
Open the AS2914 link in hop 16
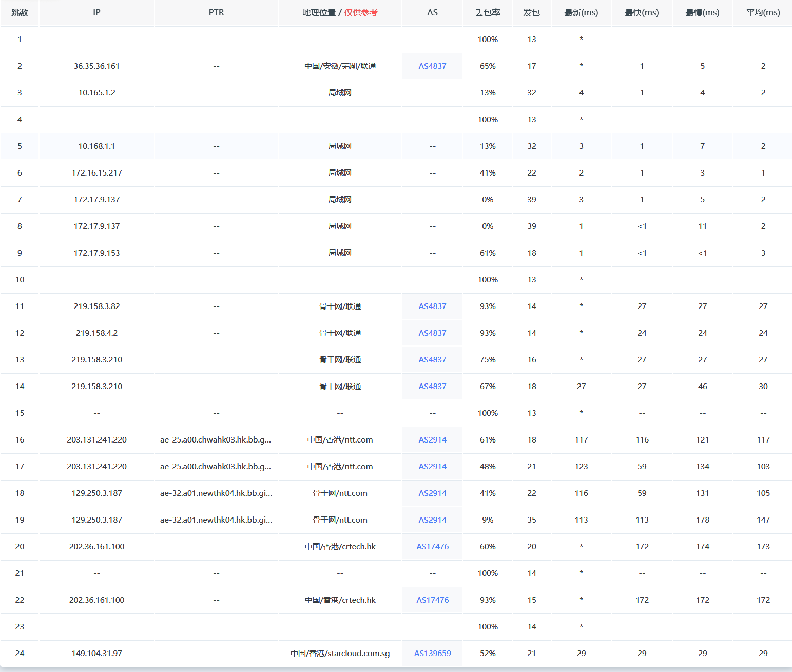point(432,440)
